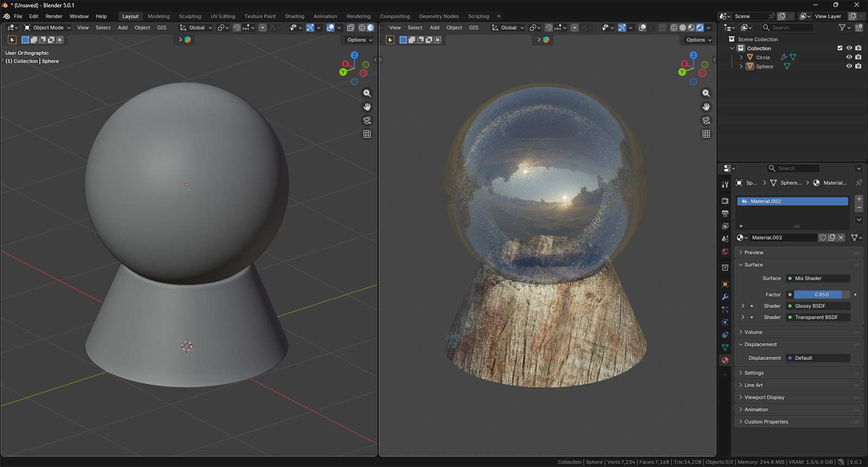The height and width of the screenshot is (467, 868).
Task: Expand the Preview panel
Action: pos(754,253)
